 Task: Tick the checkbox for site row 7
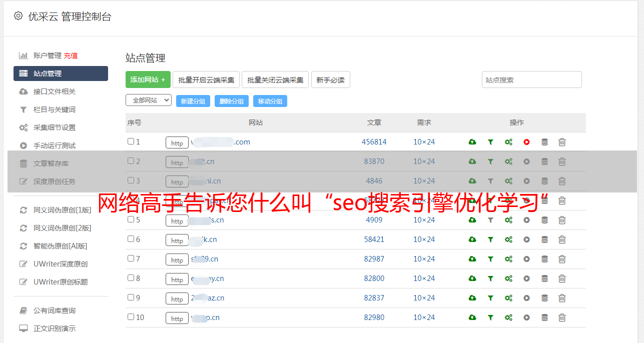[x=131, y=258]
